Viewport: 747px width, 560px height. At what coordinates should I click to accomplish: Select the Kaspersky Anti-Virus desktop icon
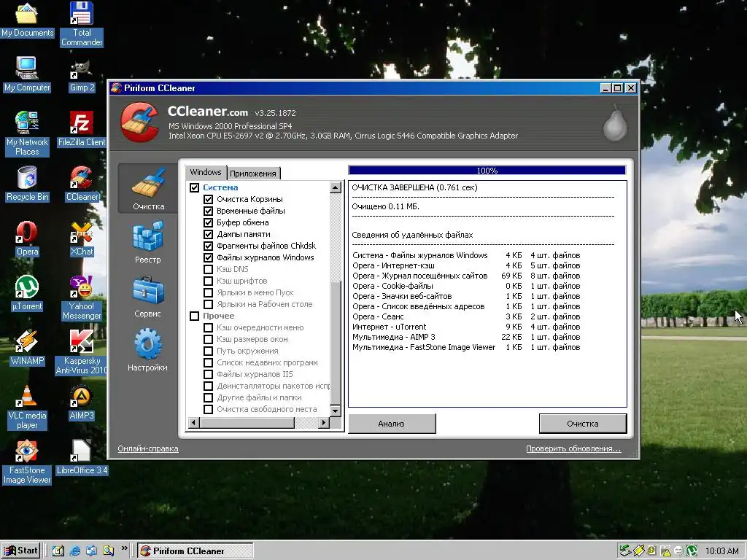point(82,352)
